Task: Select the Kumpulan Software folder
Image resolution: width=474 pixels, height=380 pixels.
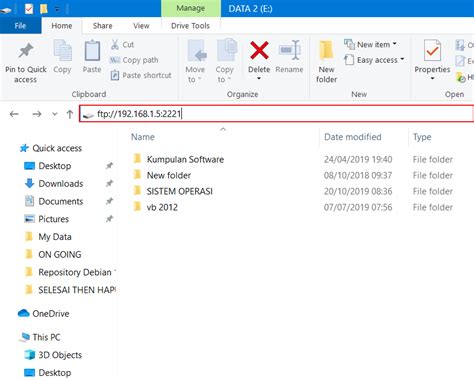Action: 185,159
